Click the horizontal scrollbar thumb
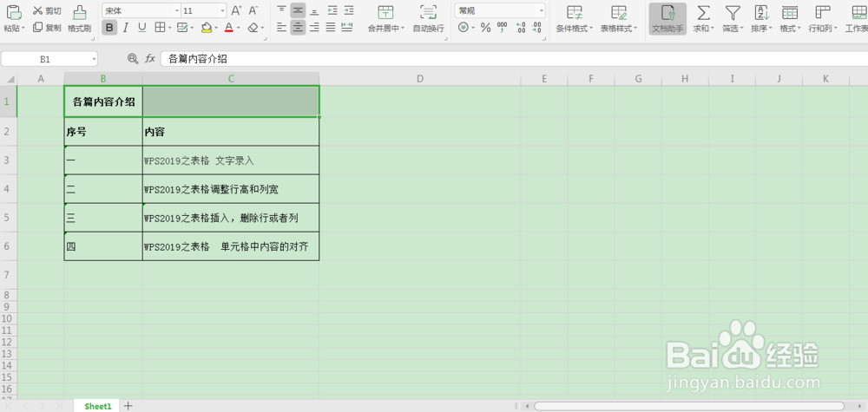This screenshot has width=868, height=412. [689, 406]
